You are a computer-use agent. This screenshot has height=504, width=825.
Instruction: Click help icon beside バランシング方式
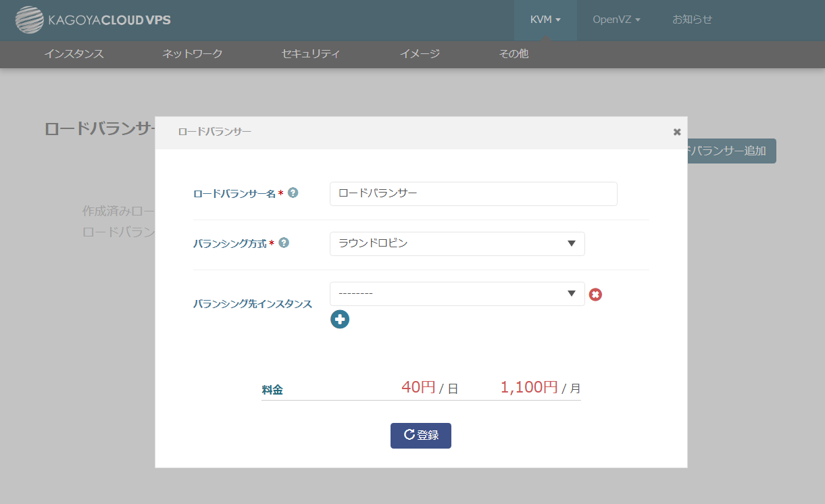tap(284, 243)
